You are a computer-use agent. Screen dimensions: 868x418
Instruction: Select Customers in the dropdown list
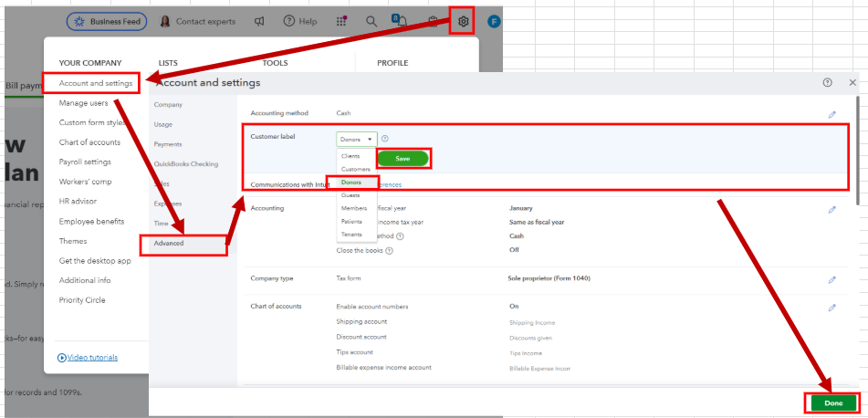pyautogui.click(x=357, y=169)
